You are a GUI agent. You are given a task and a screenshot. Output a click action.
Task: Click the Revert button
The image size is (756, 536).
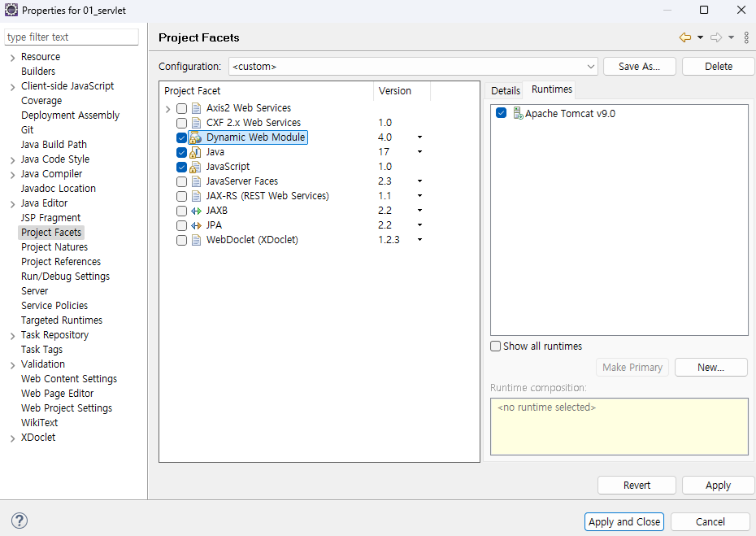[637, 486]
